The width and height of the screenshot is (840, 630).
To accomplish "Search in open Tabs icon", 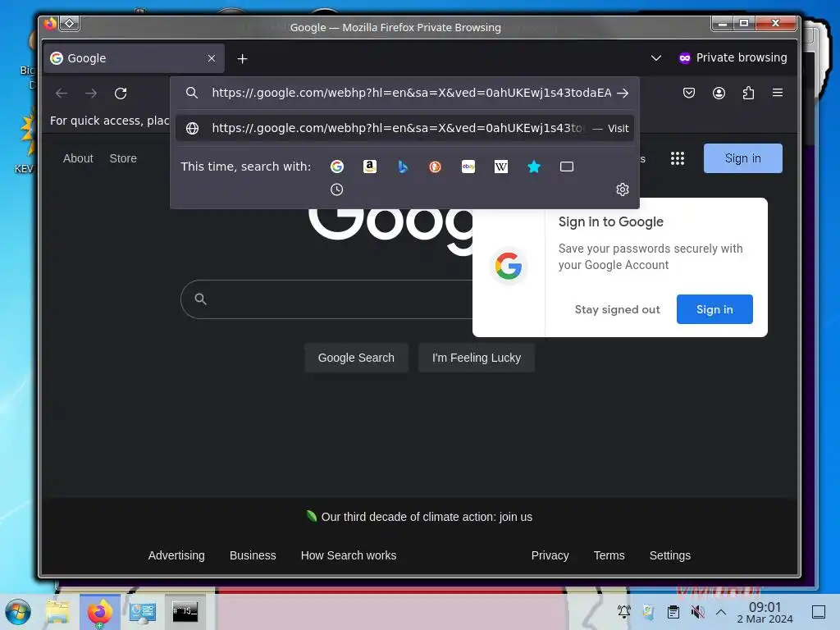I will [x=567, y=167].
